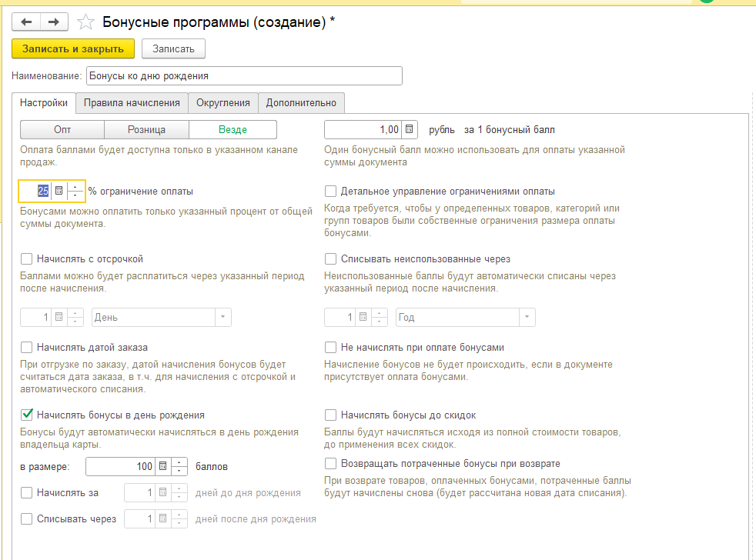Click spinner of 'дней до дня рождения' field
756x560 pixels.
pos(179,492)
